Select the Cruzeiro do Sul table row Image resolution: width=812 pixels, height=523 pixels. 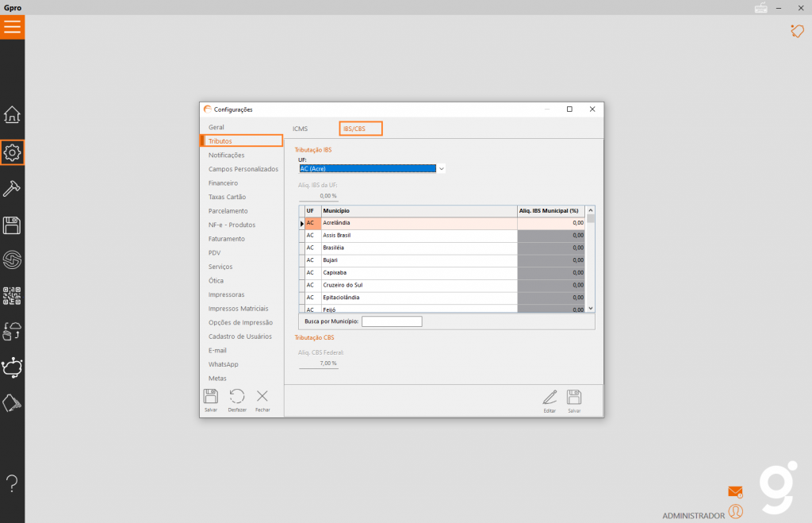(x=412, y=285)
